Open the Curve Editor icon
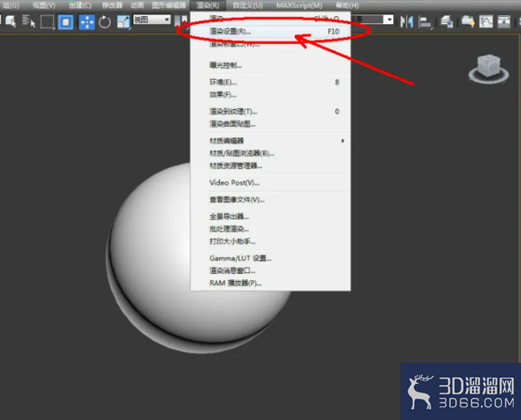The image size is (521, 420). coord(486,22)
